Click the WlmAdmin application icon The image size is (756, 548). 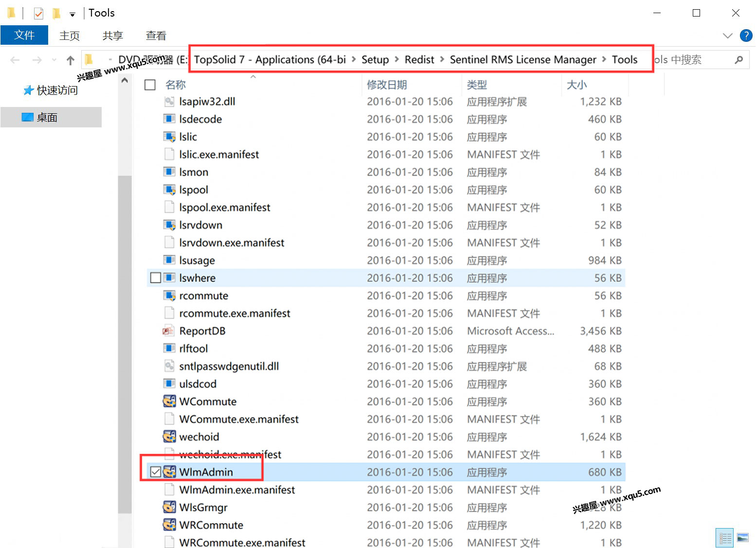[x=169, y=472]
